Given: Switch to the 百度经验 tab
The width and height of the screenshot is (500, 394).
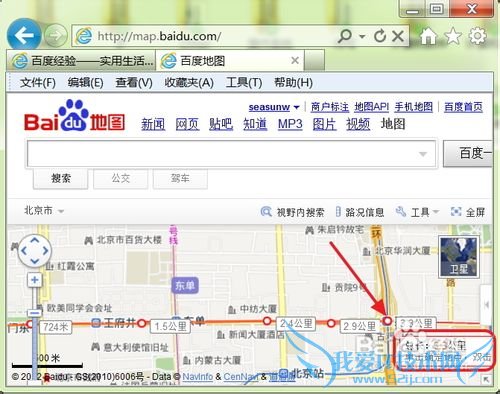Looking at the screenshot, I should pos(82,61).
